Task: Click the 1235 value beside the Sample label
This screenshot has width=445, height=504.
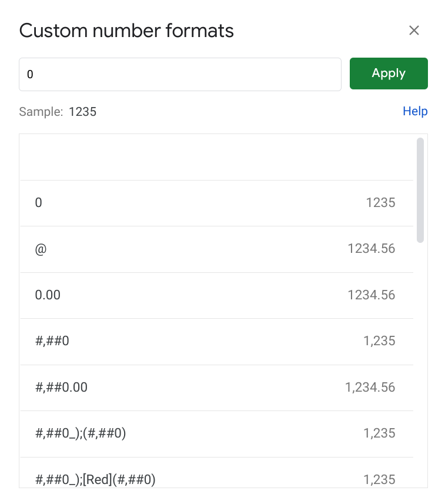Action: pyautogui.click(x=82, y=112)
